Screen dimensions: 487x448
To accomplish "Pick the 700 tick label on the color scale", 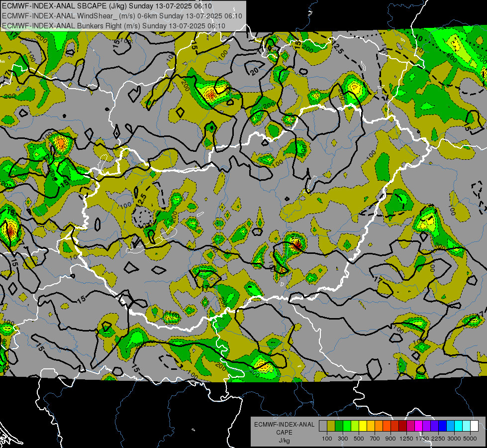I will click(x=375, y=439).
